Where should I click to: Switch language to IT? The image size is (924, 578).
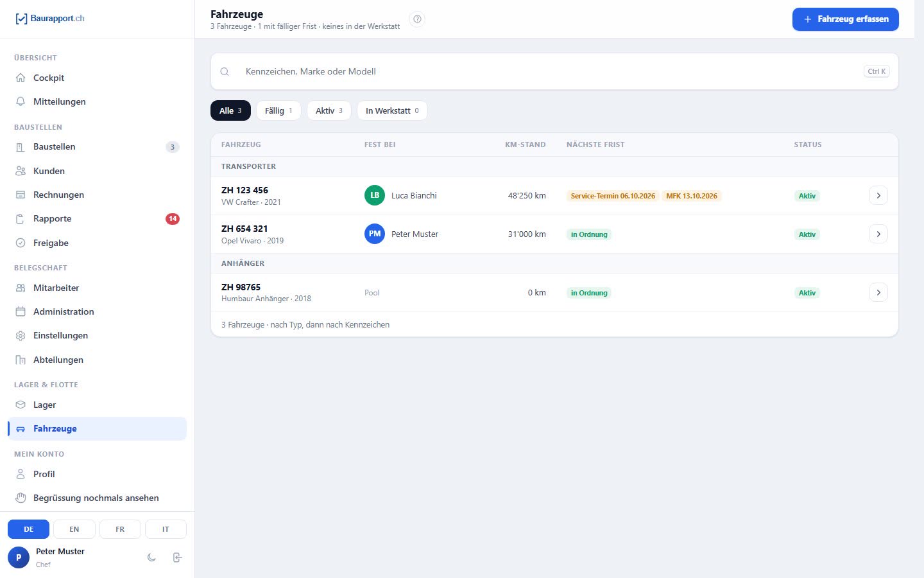[166, 529]
